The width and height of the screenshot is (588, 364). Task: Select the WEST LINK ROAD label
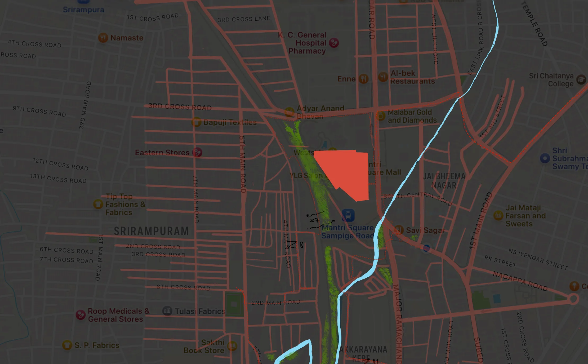point(435,39)
